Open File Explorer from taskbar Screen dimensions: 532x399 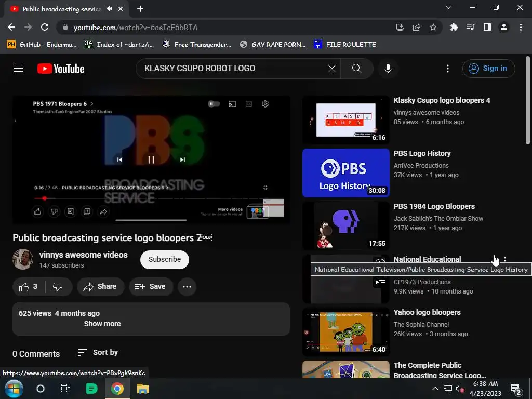point(143,389)
